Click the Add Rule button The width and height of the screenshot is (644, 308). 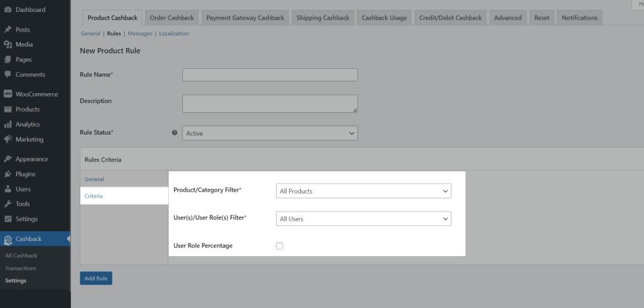tap(96, 278)
